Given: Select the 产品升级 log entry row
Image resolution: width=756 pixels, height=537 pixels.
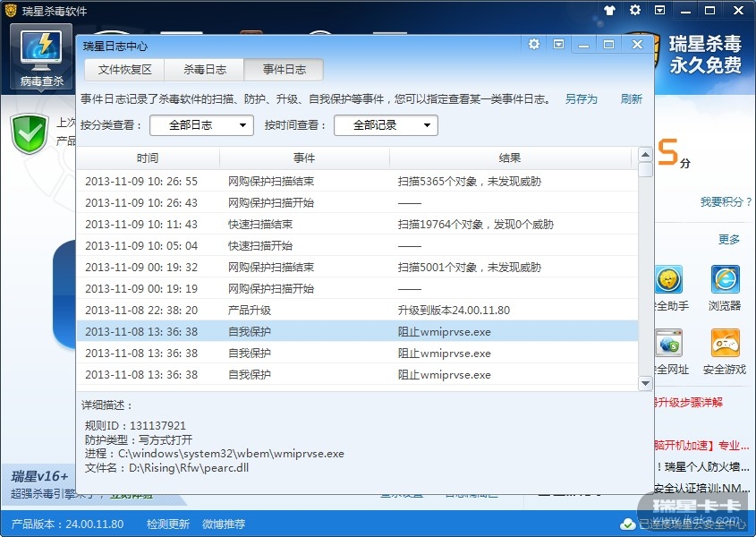Looking at the screenshot, I should [x=356, y=311].
